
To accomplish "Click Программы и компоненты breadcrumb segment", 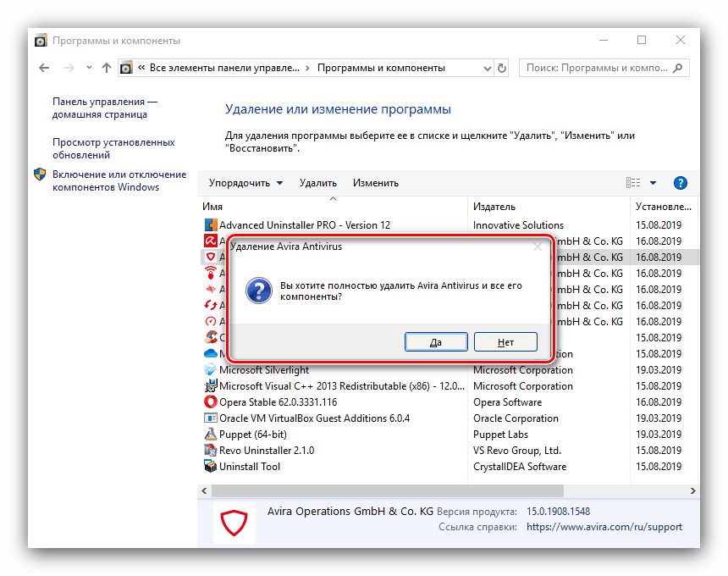I will pyautogui.click(x=381, y=69).
